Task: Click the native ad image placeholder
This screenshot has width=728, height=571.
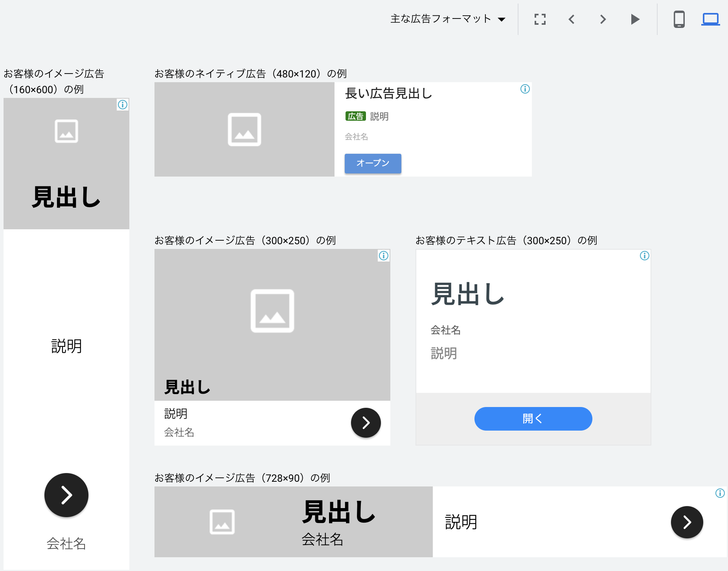Action: pos(244,129)
